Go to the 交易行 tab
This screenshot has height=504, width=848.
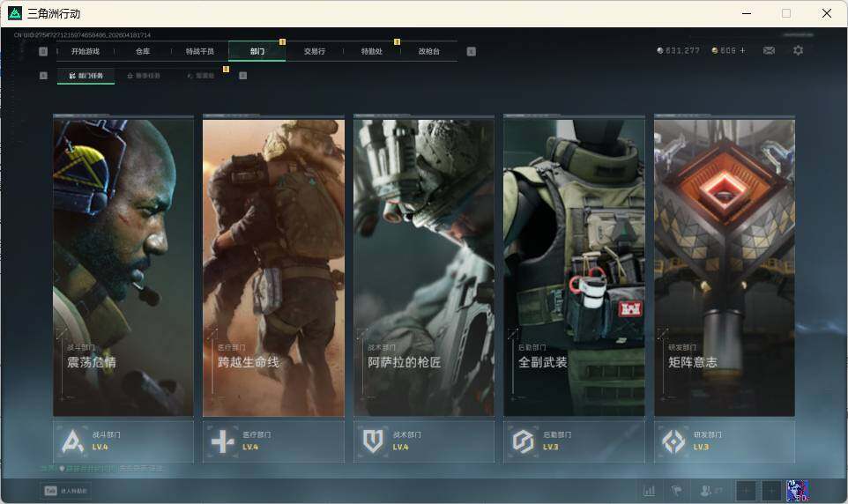(315, 51)
